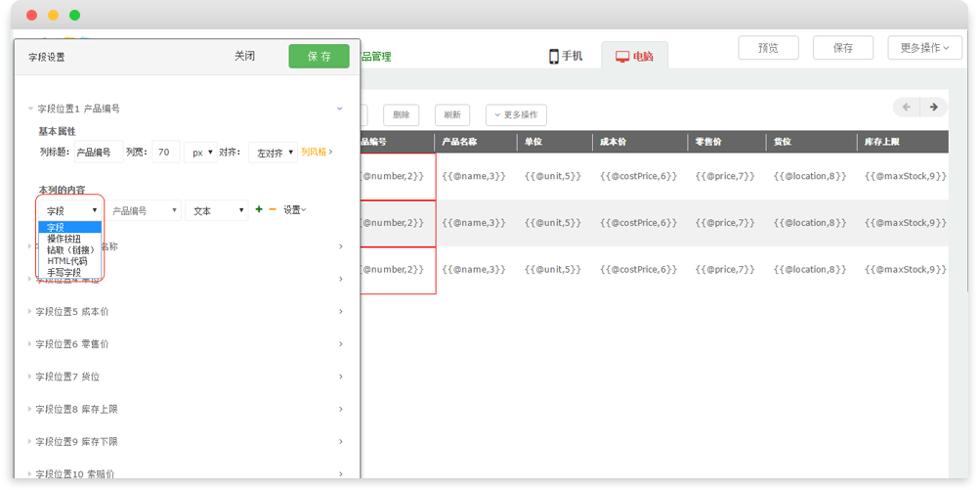Select 操作按钮 from the dropdown list
980x490 pixels.
coord(64,239)
